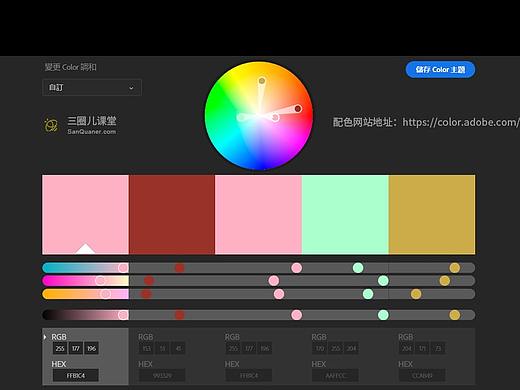Click the HEX field under the gold swatch
The width and height of the screenshot is (520, 390).
click(x=422, y=375)
